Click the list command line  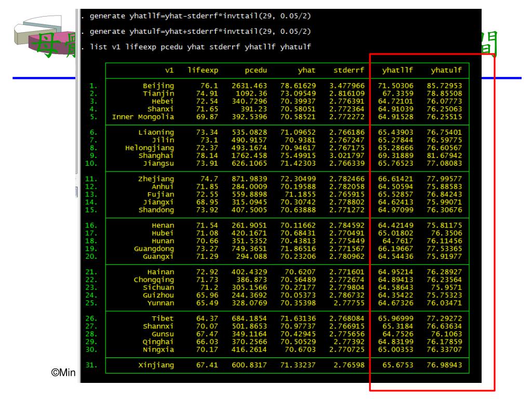pyautogui.click(x=200, y=47)
